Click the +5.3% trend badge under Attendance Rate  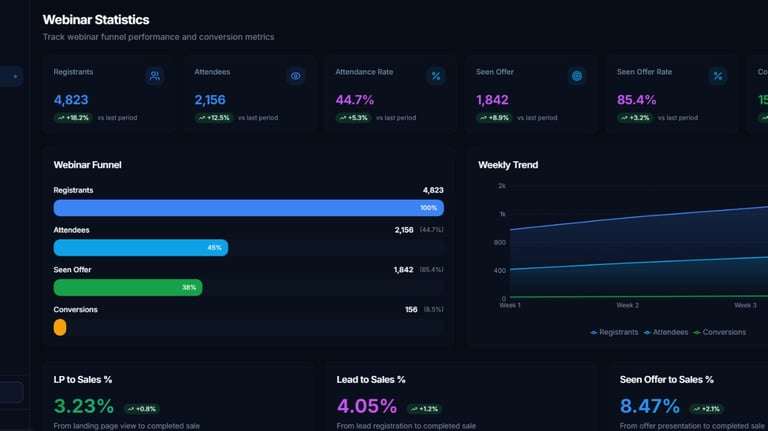pos(353,118)
